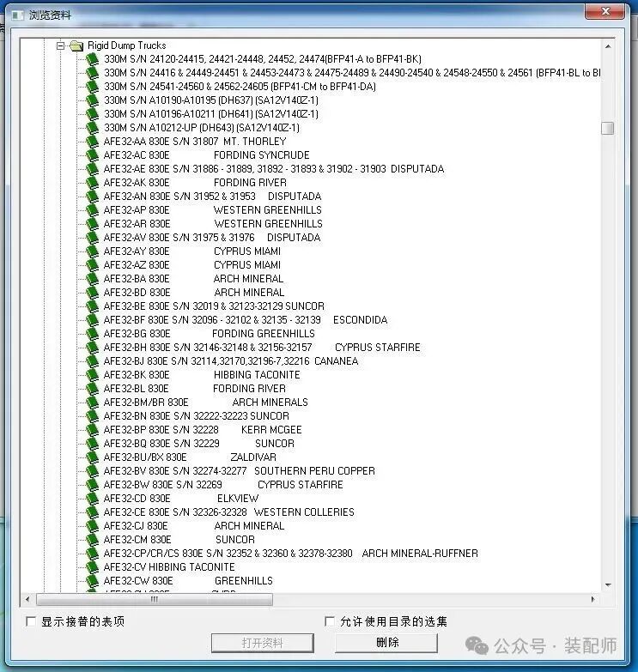Click book icon for AFE32-AK FORDING RIVER
This screenshot has height=672, width=638.
point(92,183)
